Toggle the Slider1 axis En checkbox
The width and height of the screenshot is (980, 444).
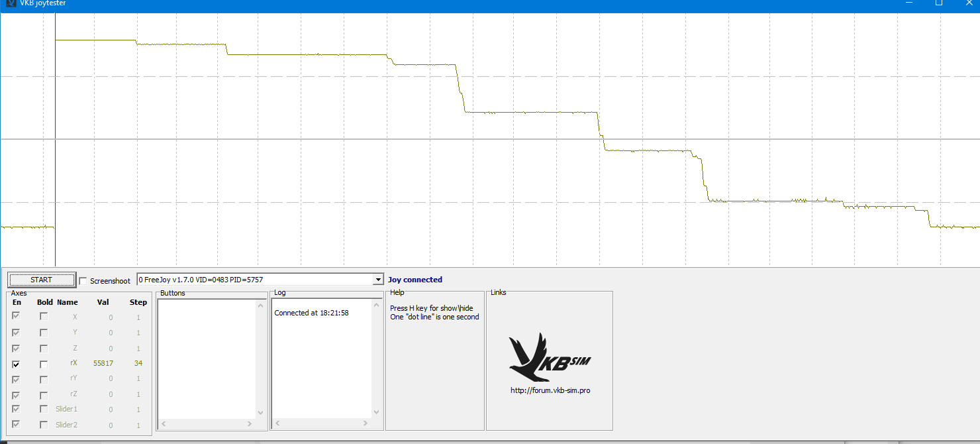[16, 410]
